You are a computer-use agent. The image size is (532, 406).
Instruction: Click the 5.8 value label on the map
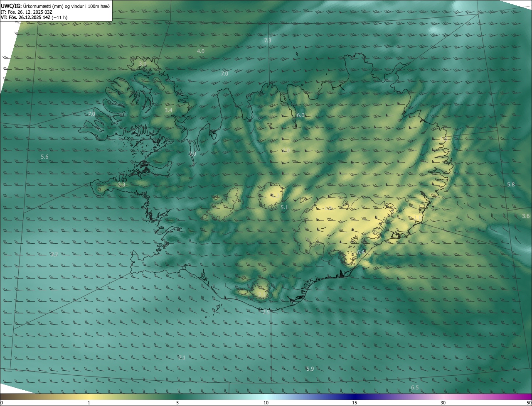click(x=511, y=184)
